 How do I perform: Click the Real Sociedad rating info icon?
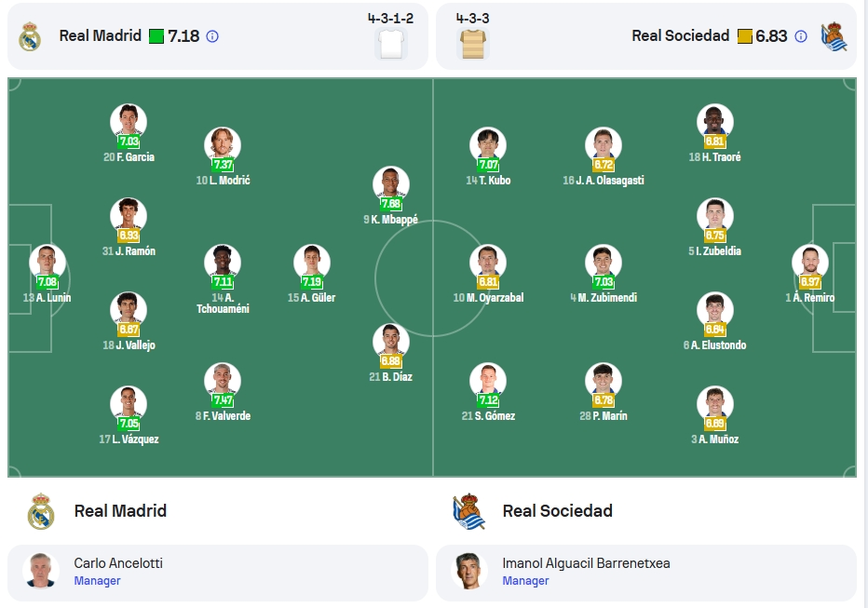[800, 36]
